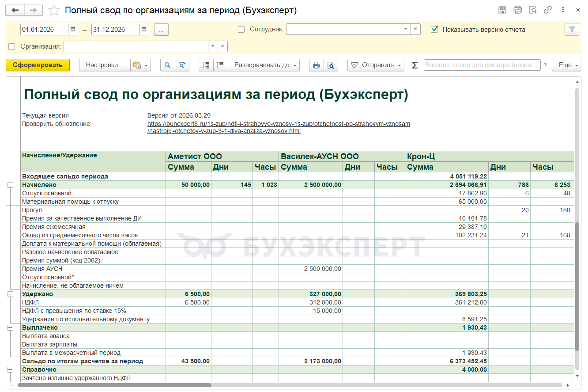Toggle the Организация checkbox
588x392 pixels.
click(12, 46)
